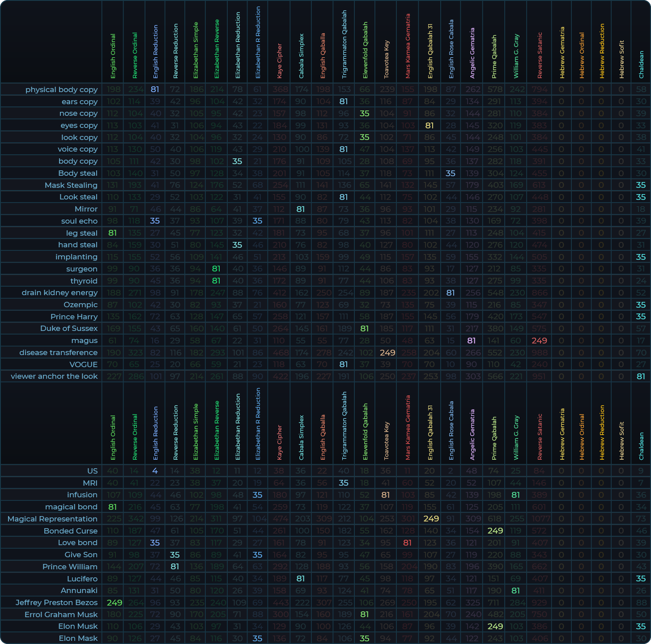Select highlighted 81 in the Prince William row

point(175,567)
